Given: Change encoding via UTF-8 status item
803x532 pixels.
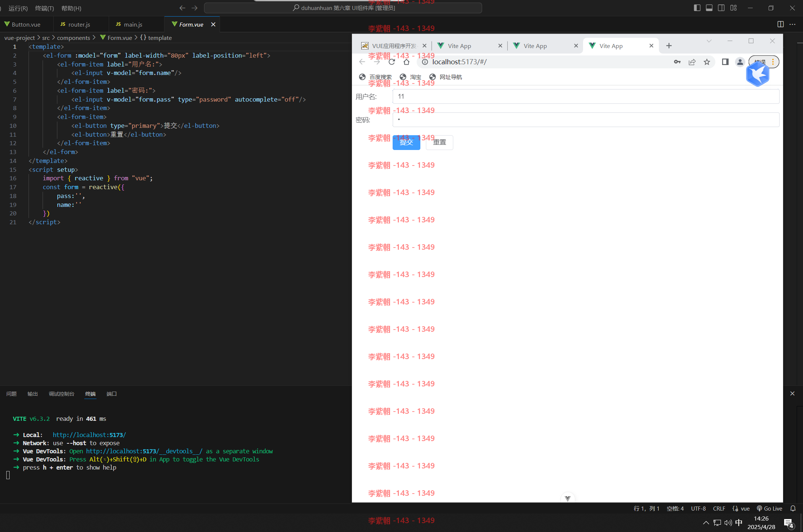Looking at the screenshot, I should tap(698, 508).
